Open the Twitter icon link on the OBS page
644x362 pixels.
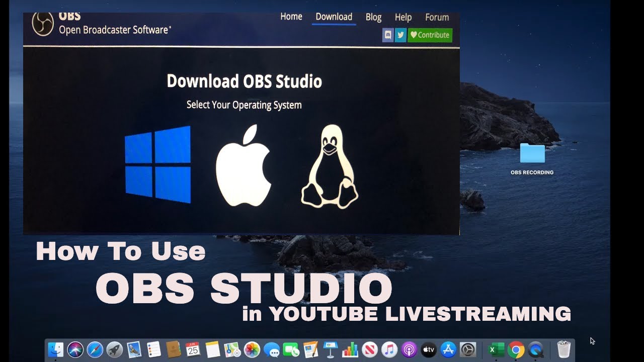coord(400,35)
